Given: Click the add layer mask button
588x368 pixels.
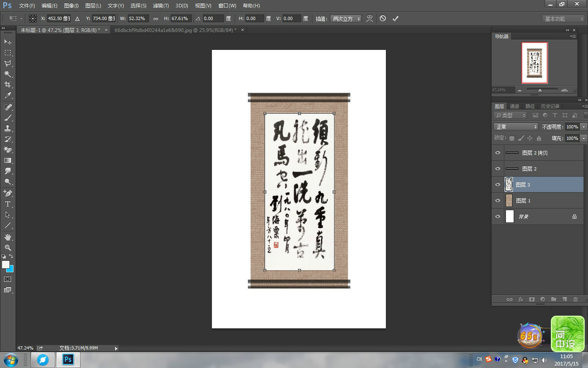Looking at the screenshot, I should (x=532, y=299).
